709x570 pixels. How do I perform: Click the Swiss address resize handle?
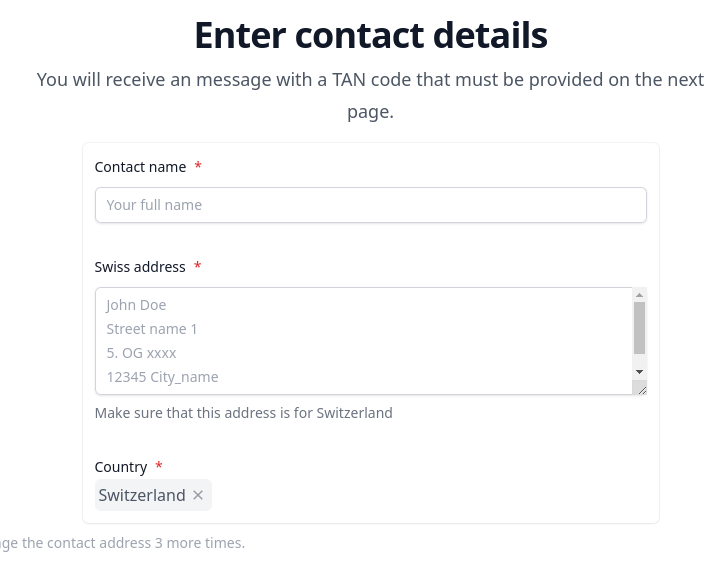pos(640,389)
